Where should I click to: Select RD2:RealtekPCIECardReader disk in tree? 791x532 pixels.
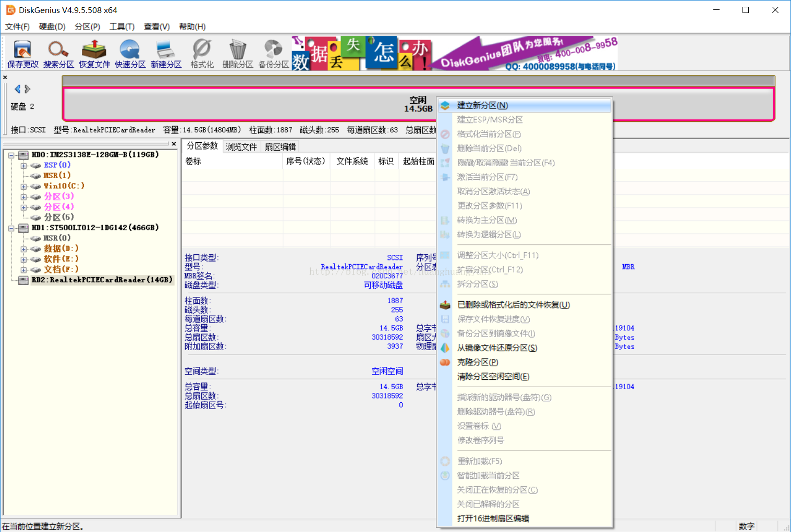pyautogui.click(x=102, y=280)
